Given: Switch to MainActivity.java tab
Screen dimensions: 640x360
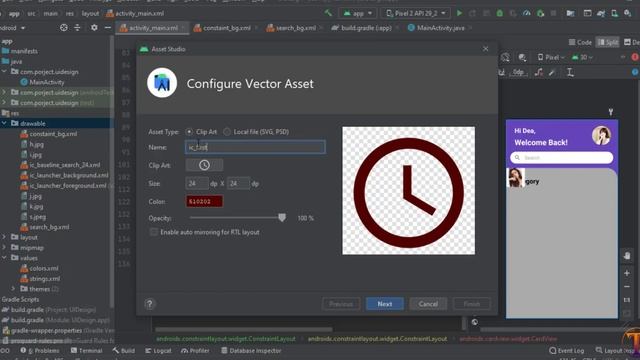Looking at the screenshot, I should (440, 28).
